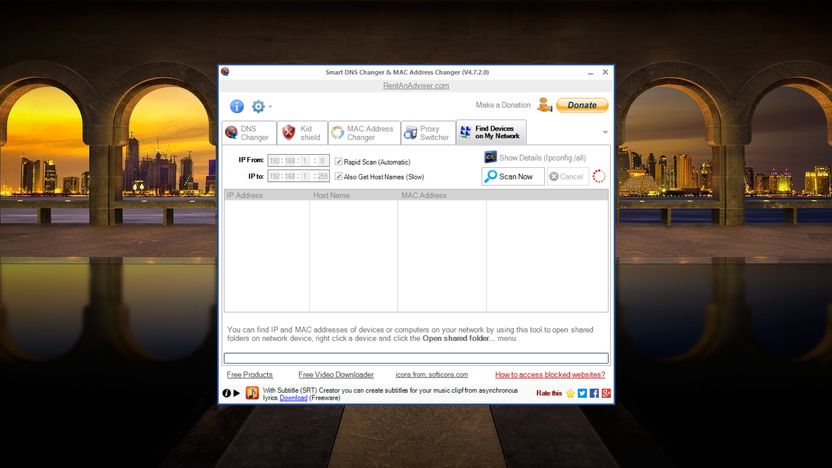Click the orange music note icon
This screenshot has height=468, width=832.
(252, 393)
